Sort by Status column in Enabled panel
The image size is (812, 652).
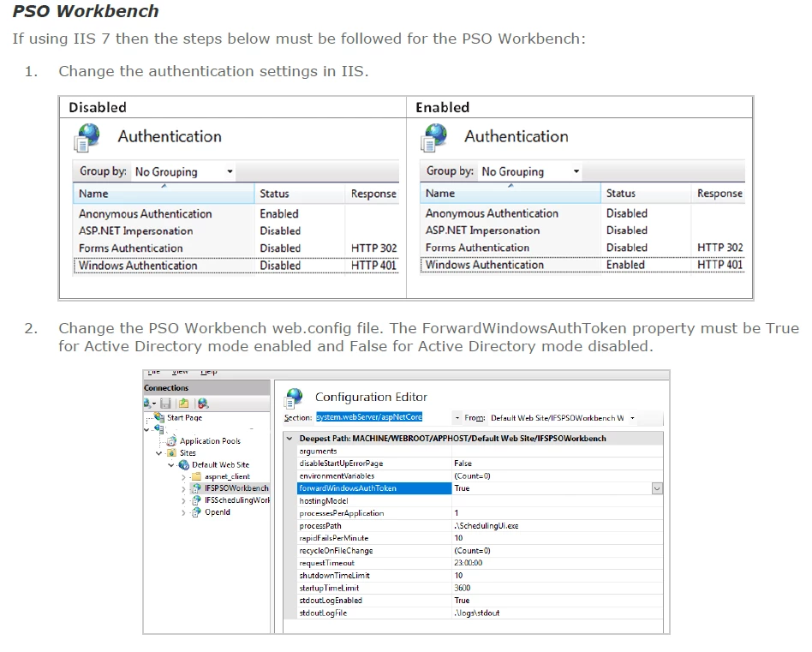tap(646, 193)
